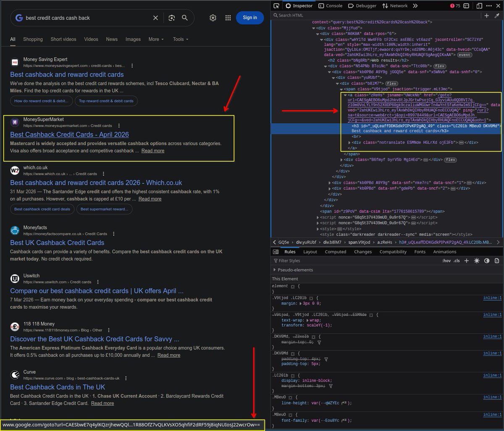Screen dimensions: 504x431
Task: Expand the kb0PBd div with data-snf nke7rc
Action: coord(329,183)
